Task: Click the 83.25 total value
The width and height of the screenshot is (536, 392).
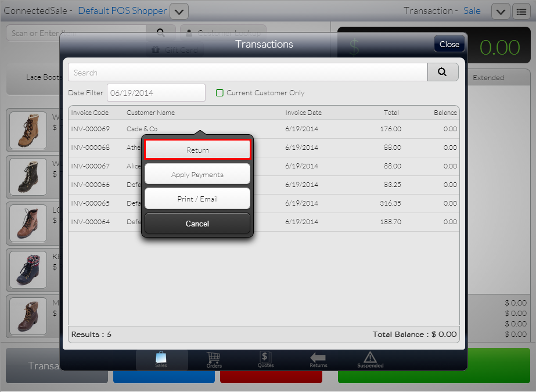Action: coord(393,185)
